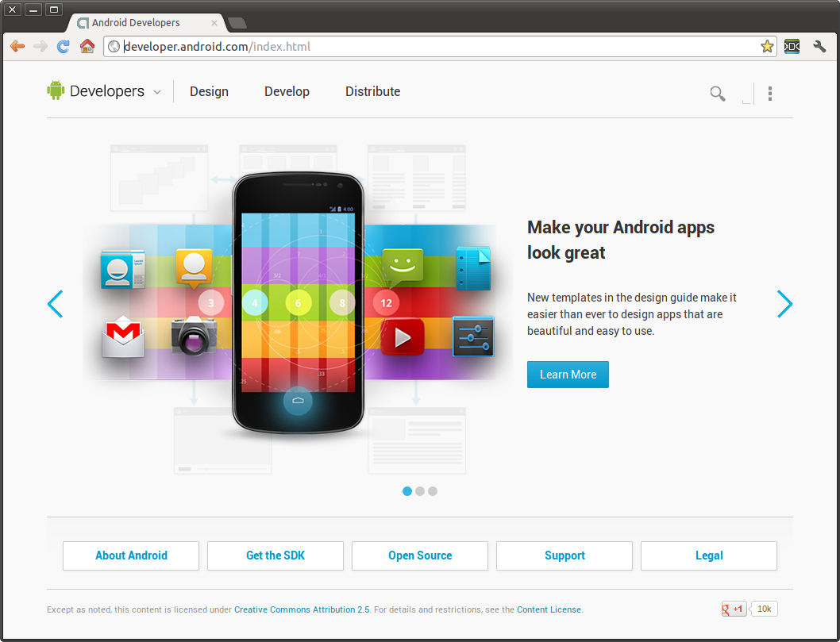This screenshot has width=840, height=642.
Task: Click the address bar URL field
Action: 439,47
